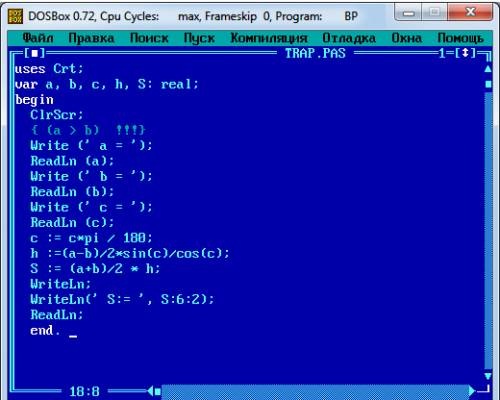Open the Правка menu
Image resolution: width=500 pixels, height=400 pixels.
pyautogui.click(x=91, y=38)
